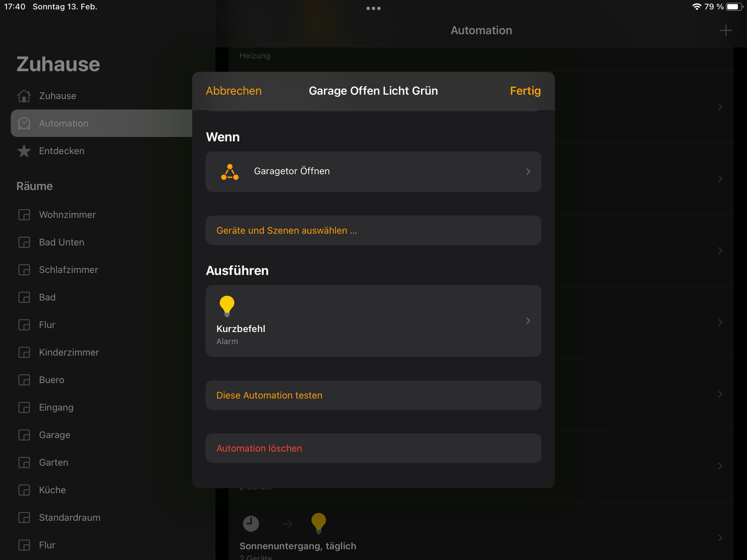Tap the plus icon to add automation
The image size is (747, 560).
(726, 31)
